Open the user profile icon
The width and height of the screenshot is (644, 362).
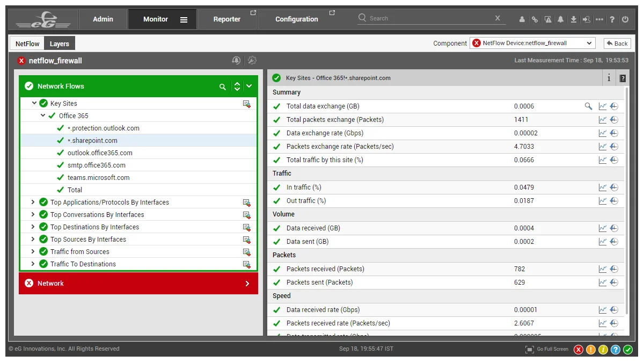(x=522, y=19)
